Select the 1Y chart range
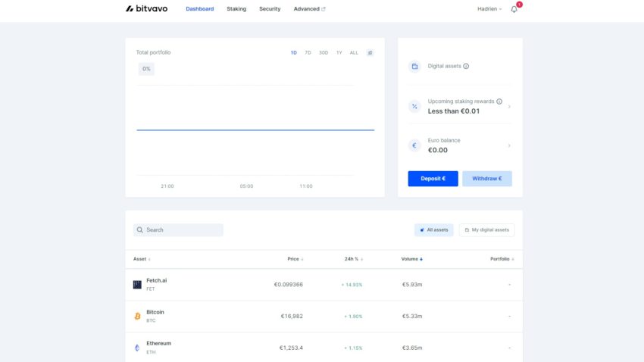 [339, 52]
